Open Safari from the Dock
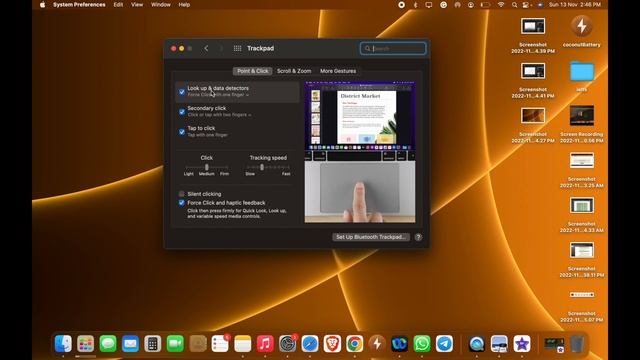The width and height of the screenshot is (640, 360). 310,344
